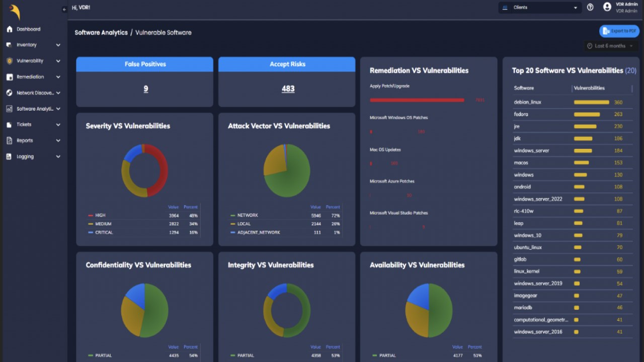Sort by Vulnerabilities column header
644x362 pixels.
589,88
